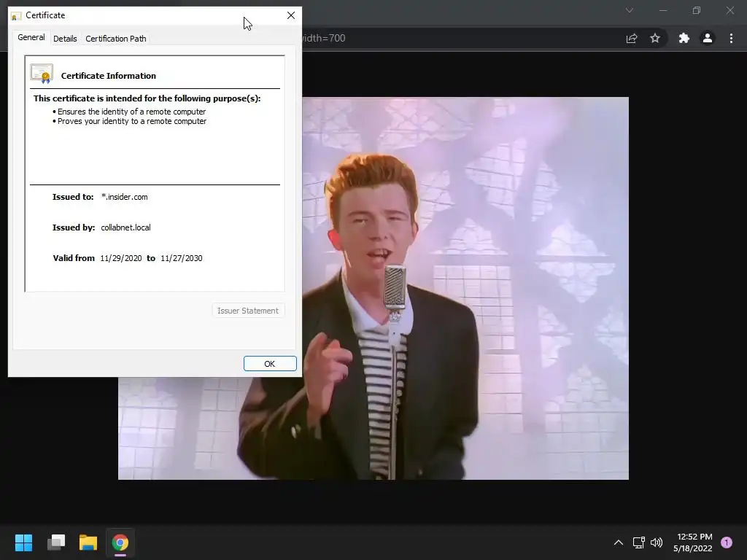Click the expiry date 11/27/2030
Screen dimensions: 747x560
182,258
